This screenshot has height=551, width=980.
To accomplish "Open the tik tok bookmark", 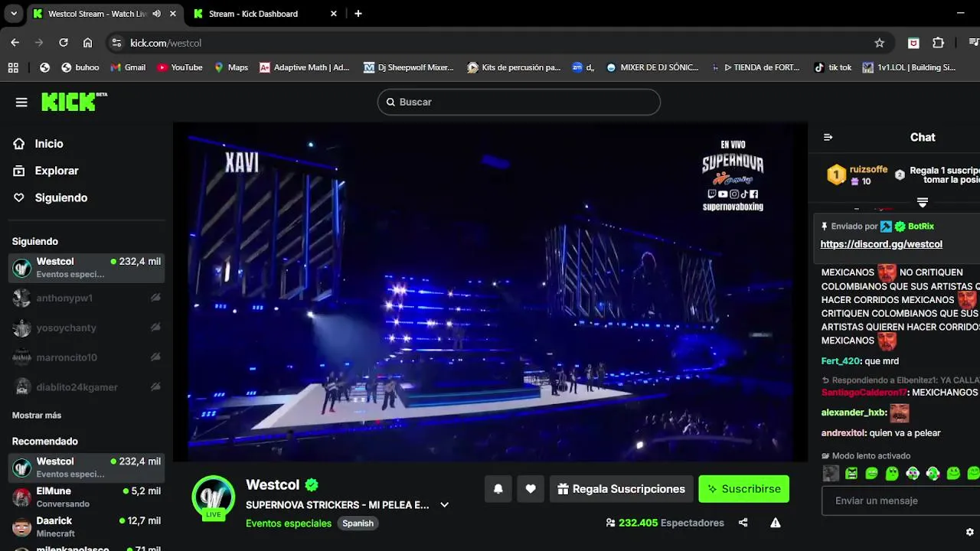I will pos(832,67).
